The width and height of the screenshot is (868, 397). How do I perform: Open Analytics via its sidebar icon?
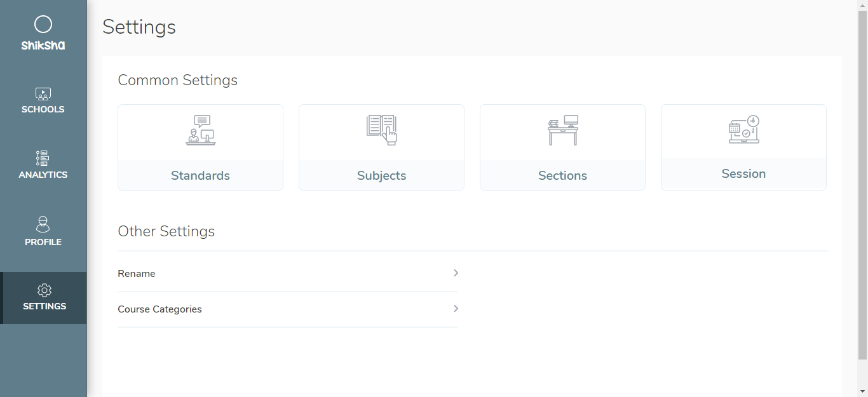point(43,158)
